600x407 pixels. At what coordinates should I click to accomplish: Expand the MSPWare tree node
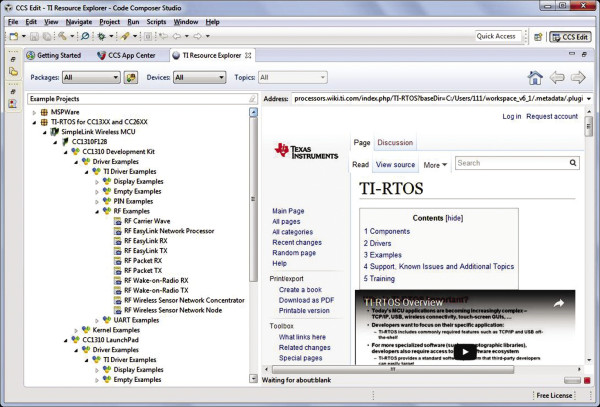tap(34, 112)
